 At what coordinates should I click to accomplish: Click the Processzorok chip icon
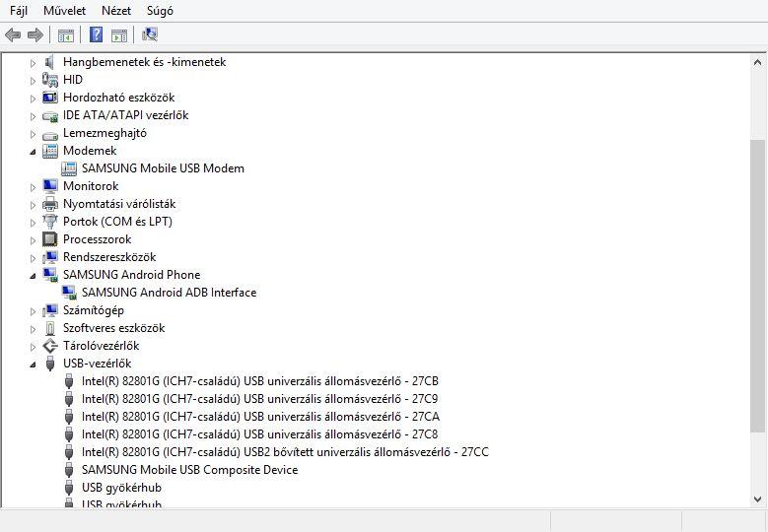click(50, 239)
